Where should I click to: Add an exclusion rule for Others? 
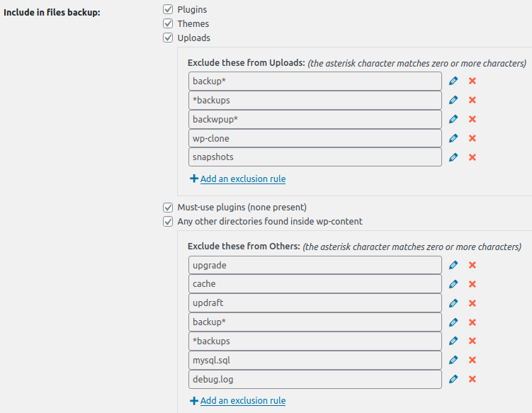coord(242,401)
